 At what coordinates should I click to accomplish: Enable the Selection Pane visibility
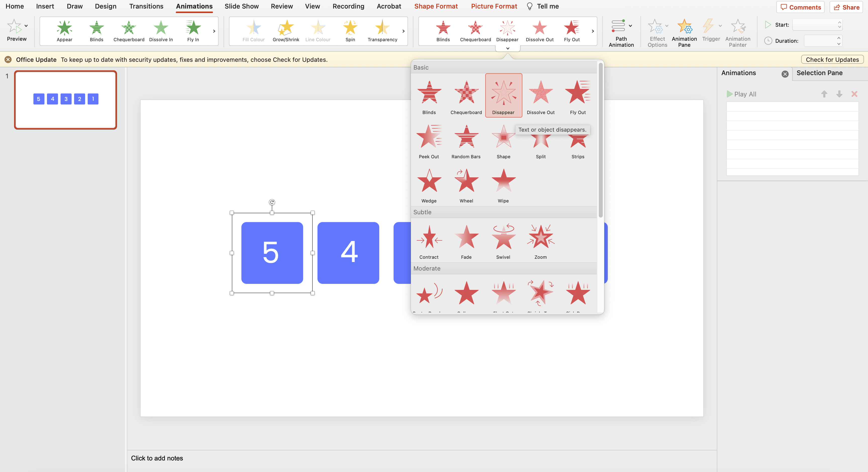(819, 73)
